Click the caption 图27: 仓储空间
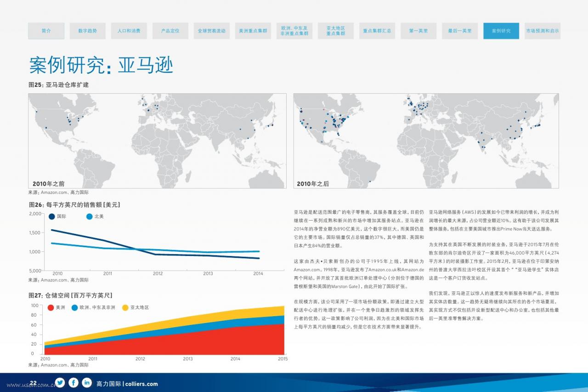Screen dimensions: 588x392 coord(70,295)
